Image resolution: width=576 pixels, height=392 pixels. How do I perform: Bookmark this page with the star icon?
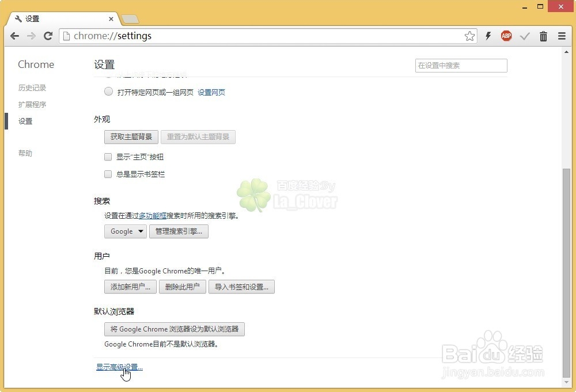pyautogui.click(x=469, y=36)
